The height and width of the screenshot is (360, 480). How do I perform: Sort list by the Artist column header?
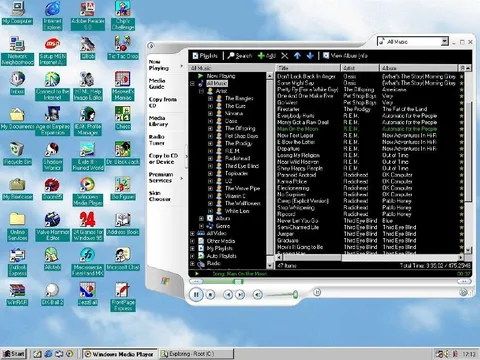tap(360, 68)
